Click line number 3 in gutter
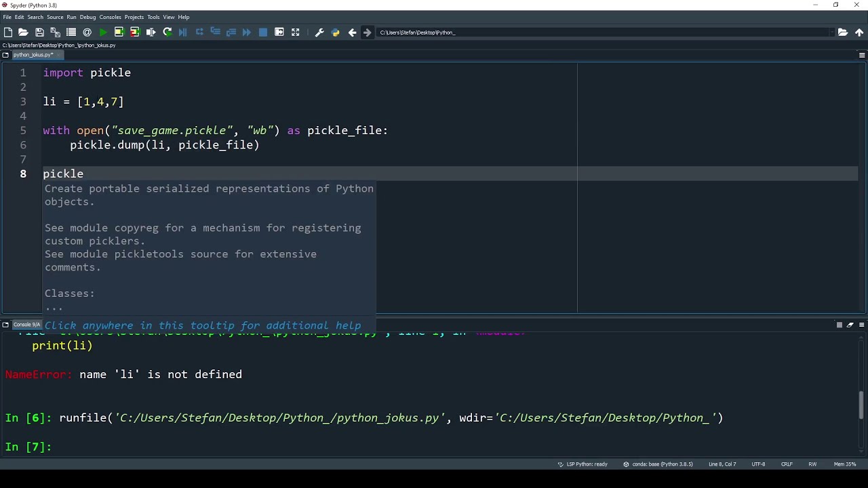 [23, 102]
